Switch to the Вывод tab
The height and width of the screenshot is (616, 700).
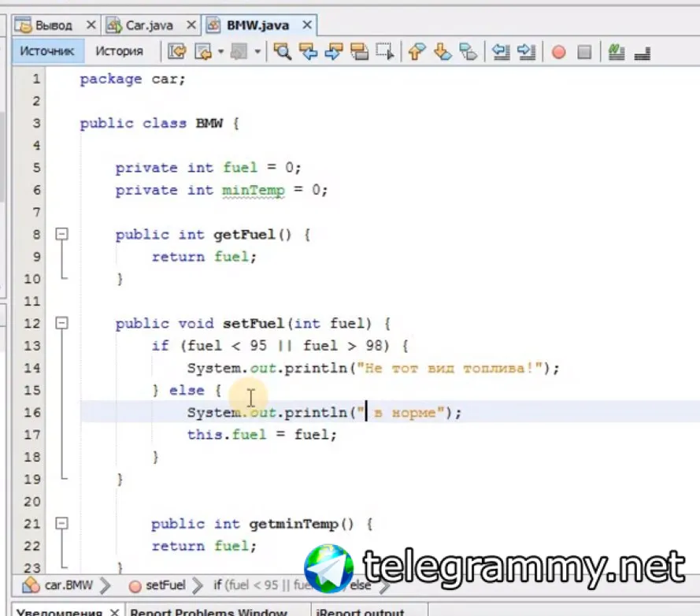54,25
